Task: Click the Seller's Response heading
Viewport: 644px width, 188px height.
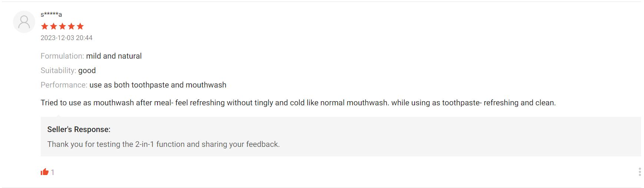Action: 79,129
